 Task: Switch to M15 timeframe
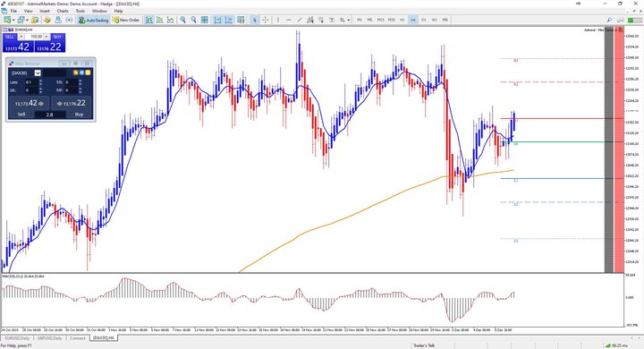coord(381,20)
